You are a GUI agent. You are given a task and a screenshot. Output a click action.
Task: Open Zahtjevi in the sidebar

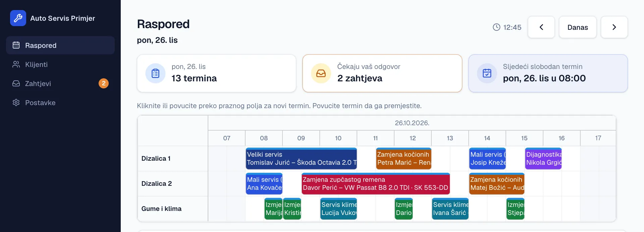(60, 83)
